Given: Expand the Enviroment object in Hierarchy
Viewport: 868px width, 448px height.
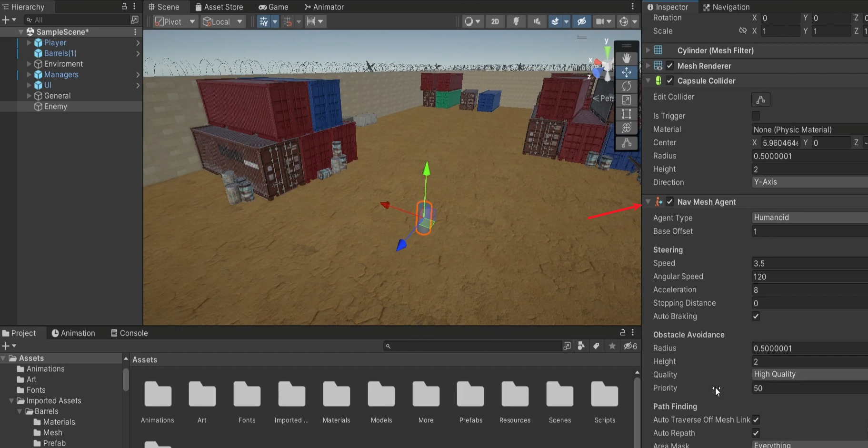Looking at the screenshot, I should point(29,64).
